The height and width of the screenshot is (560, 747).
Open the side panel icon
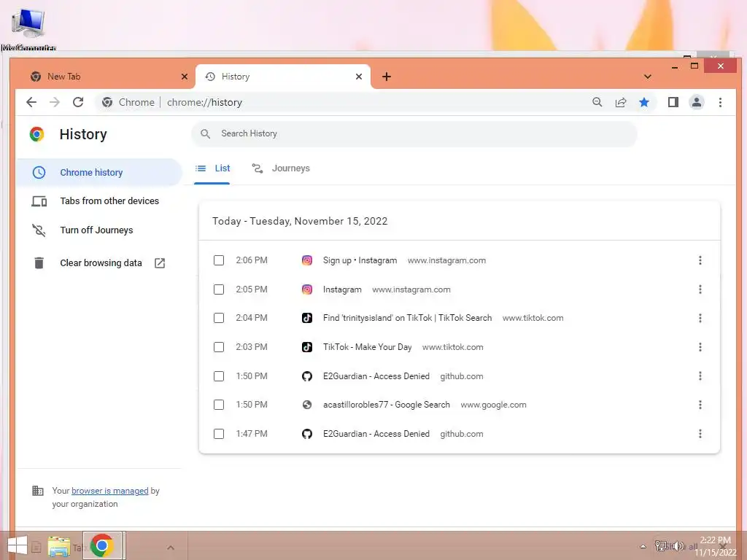point(673,102)
